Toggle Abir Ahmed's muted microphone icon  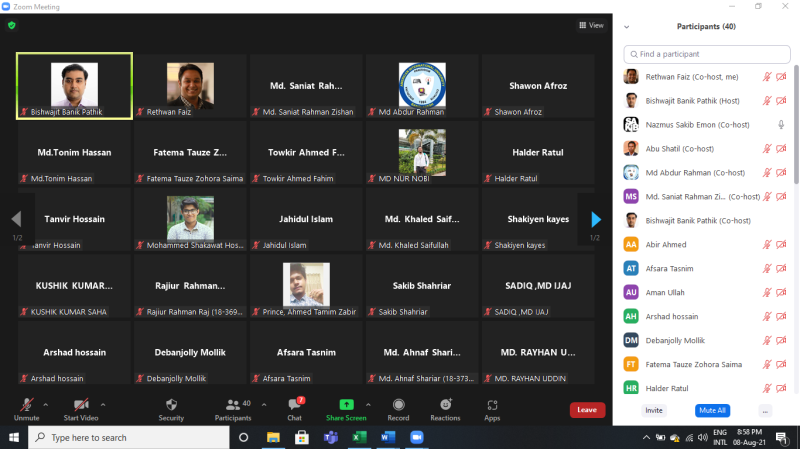pos(767,244)
